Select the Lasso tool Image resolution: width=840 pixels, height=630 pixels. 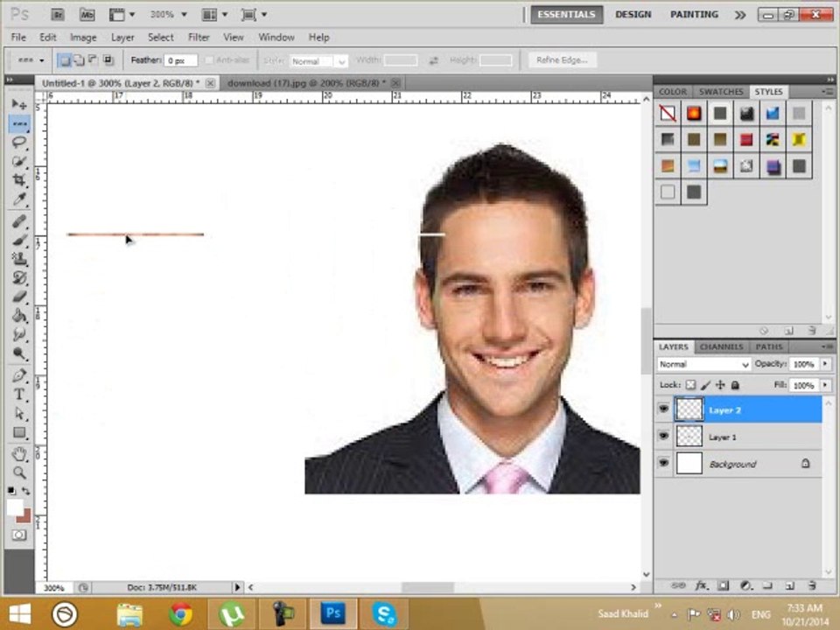click(x=19, y=143)
